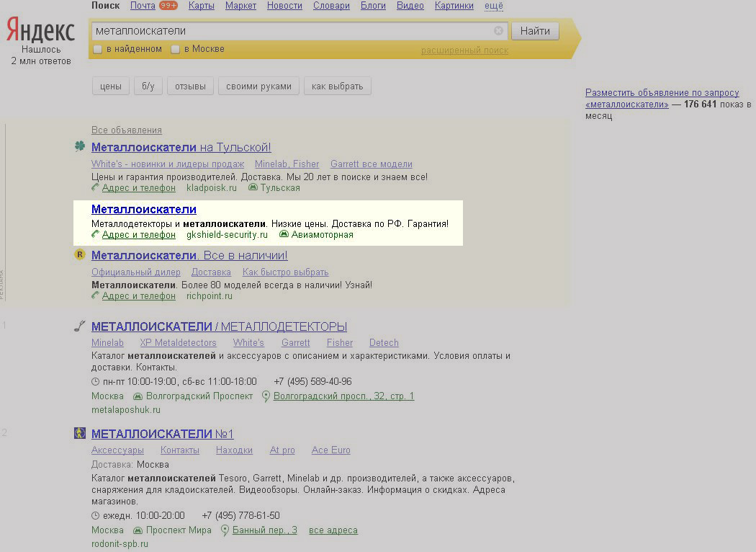
Task: Switch to the Видео tab
Action: tap(410, 6)
